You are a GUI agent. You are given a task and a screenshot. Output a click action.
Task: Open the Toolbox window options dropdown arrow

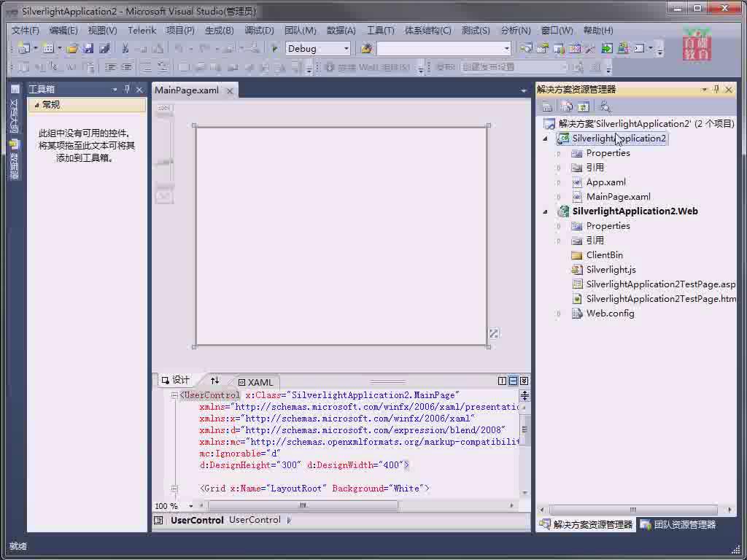(x=115, y=90)
